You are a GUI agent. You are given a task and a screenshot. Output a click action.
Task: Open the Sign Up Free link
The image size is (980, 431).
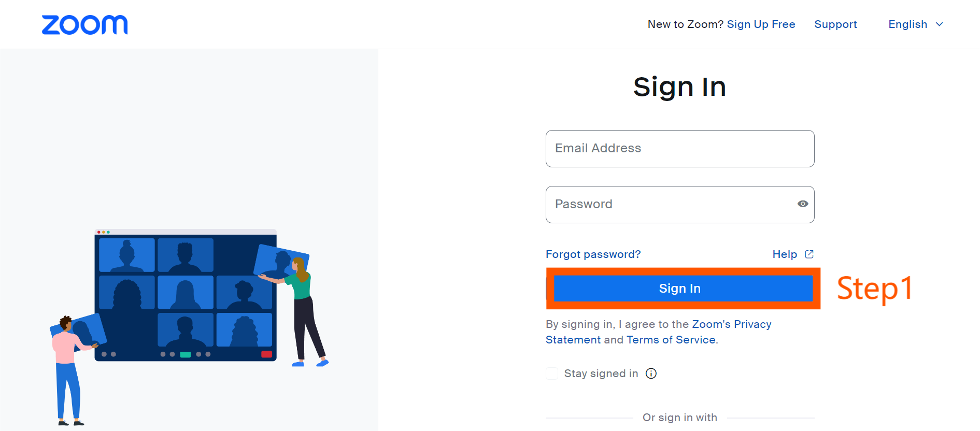tap(761, 24)
